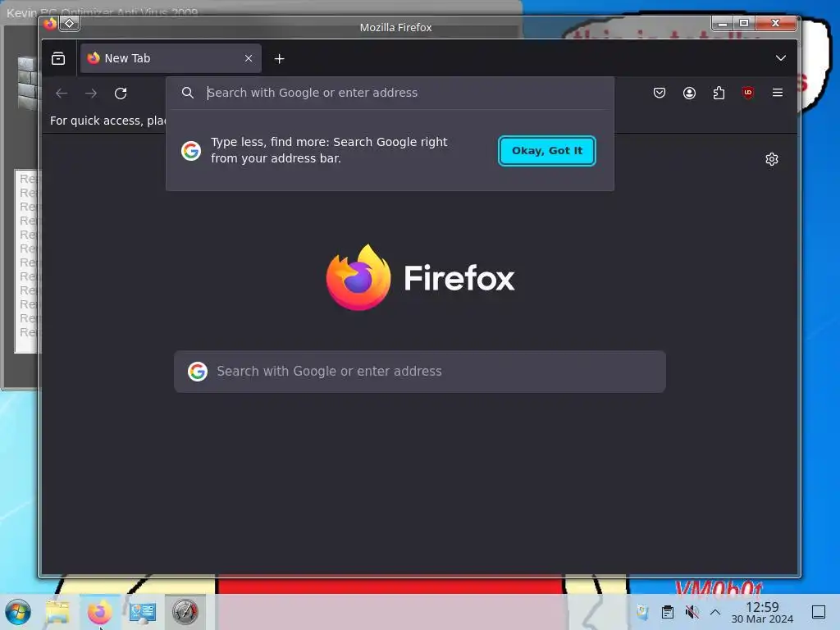The image size is (840, 630).
Task: Click the muted volume tray icon
Action: pos(692,612)
